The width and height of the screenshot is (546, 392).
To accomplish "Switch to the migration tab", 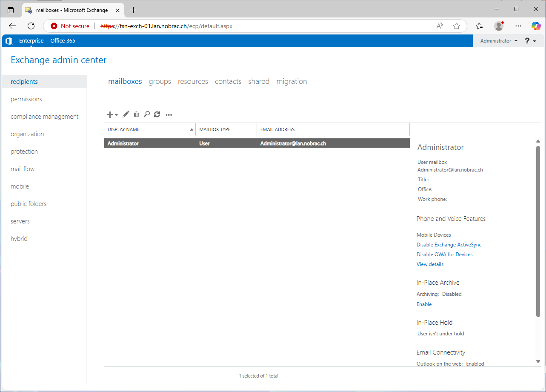I will (292, 81).
